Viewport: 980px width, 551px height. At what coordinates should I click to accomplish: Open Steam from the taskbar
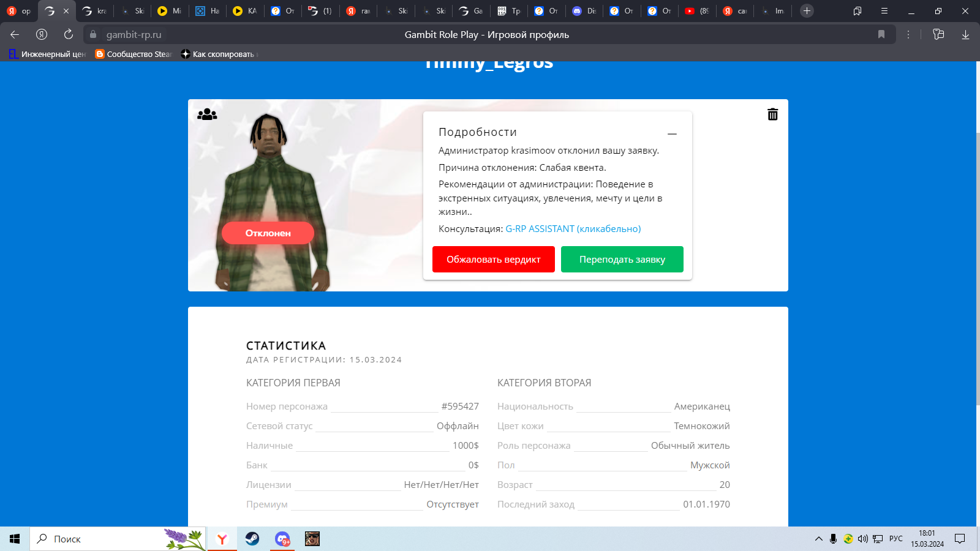coord(252,539)
